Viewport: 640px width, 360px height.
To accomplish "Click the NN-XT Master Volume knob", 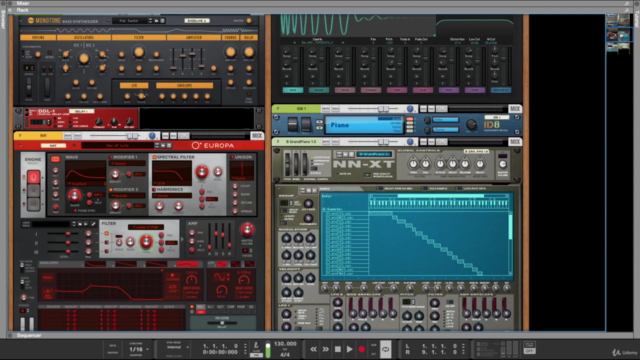I will (x=503, y=164).
